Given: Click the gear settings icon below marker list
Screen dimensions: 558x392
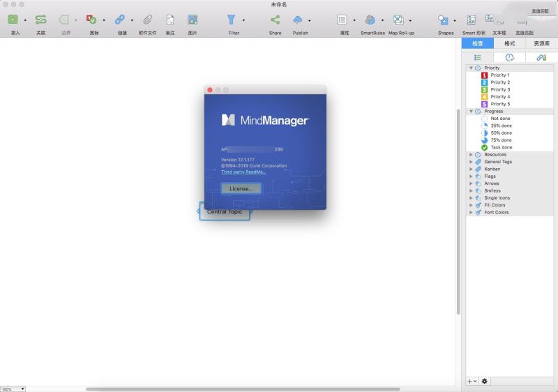Looking at the screenshot, I should click(x=484, y=381).
